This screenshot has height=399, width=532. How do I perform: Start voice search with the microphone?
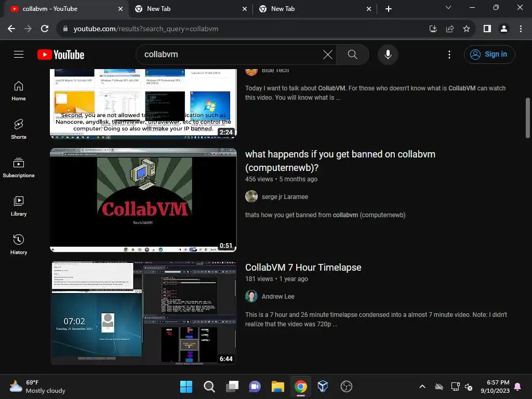coord(388,54)
